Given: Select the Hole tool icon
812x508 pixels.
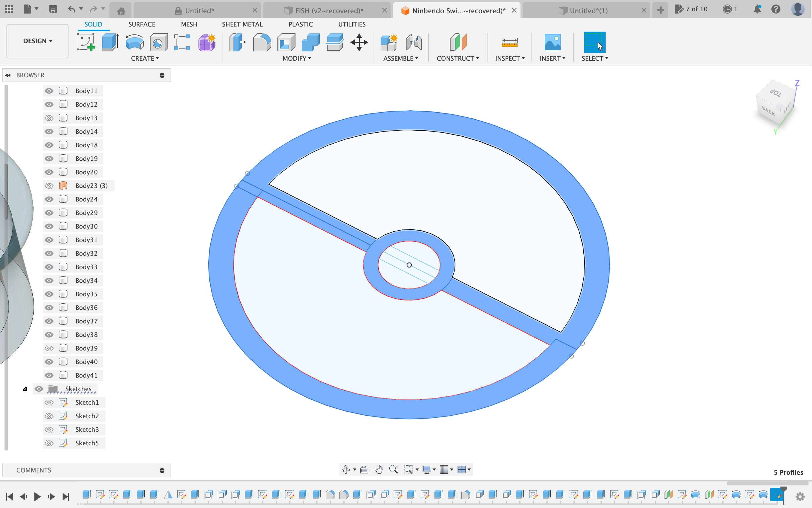Looking at the screenshot, I should click(x=159, y=42).
